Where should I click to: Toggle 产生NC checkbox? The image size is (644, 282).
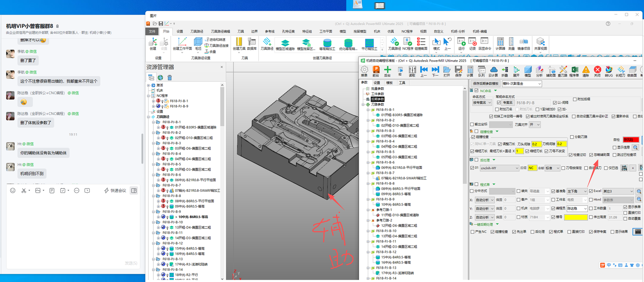pos(472,232)
